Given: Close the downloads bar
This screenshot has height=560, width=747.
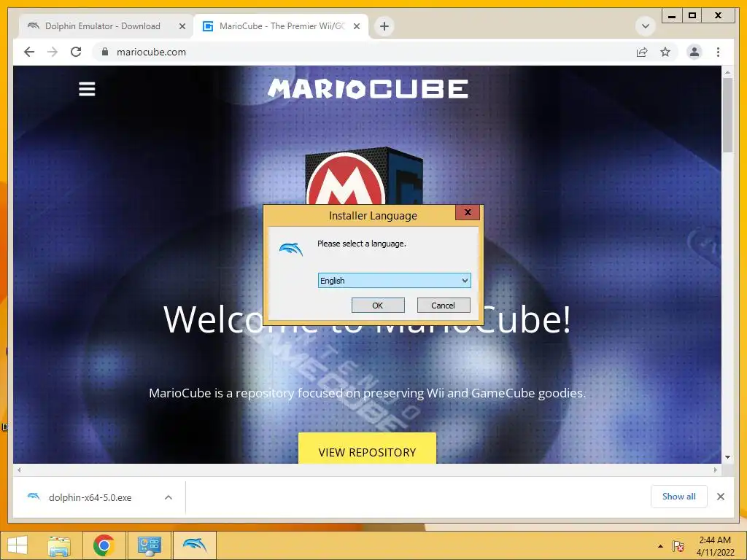Looking at the screenshot, I should (x=721, y=497).
